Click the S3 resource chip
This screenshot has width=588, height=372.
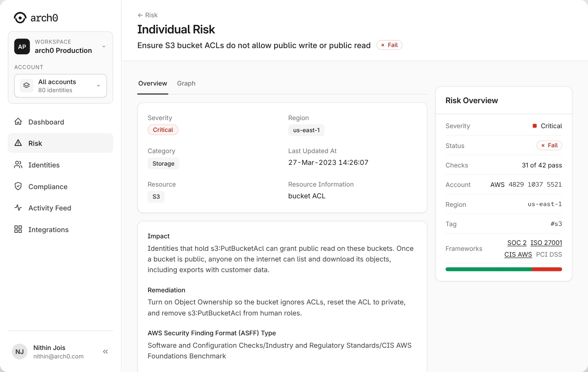click(156, 196)
